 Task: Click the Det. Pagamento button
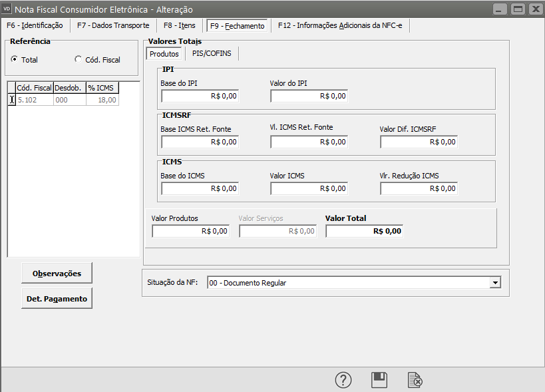pos(57,299)
